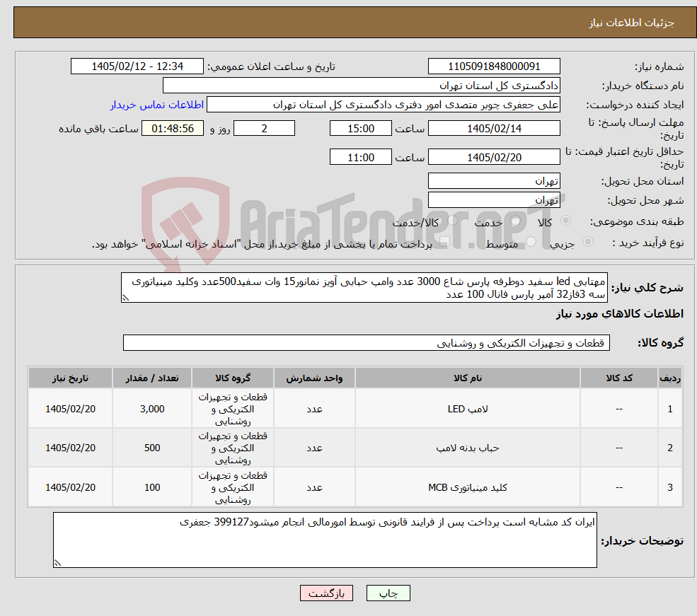The height and width of the screenshot is (616, 697).
Task: Click the کد کالا column header
Action: click(x=618, y=378)
